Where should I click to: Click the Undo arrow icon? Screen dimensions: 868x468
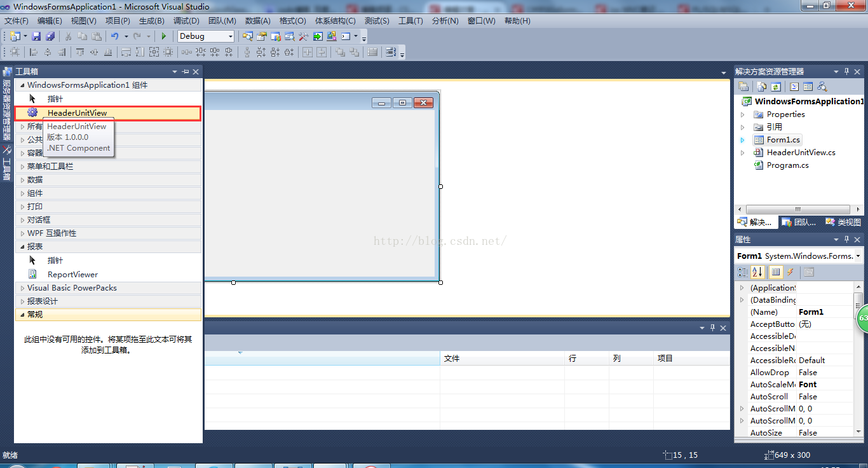tap(115, 36)
